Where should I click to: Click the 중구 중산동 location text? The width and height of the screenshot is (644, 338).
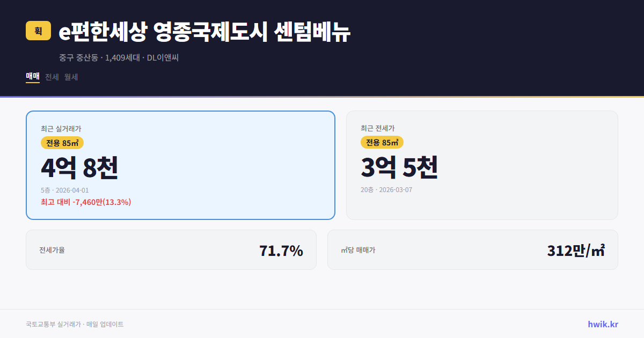point(78,57)
